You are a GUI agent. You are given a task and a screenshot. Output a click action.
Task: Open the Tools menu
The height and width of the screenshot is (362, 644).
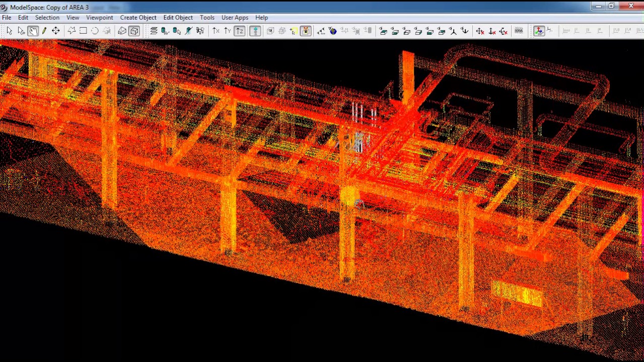click(207, 18)
